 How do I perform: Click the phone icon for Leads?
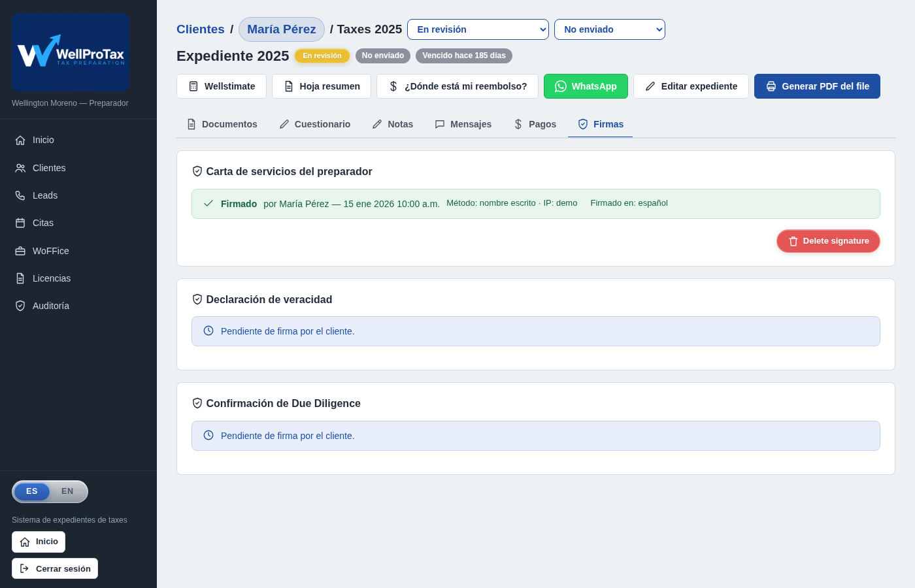tap(20, 195)
